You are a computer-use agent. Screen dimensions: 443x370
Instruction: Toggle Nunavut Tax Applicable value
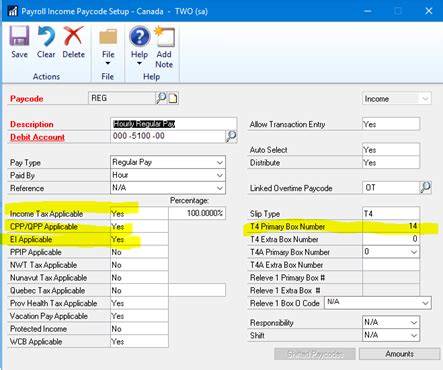139,278
